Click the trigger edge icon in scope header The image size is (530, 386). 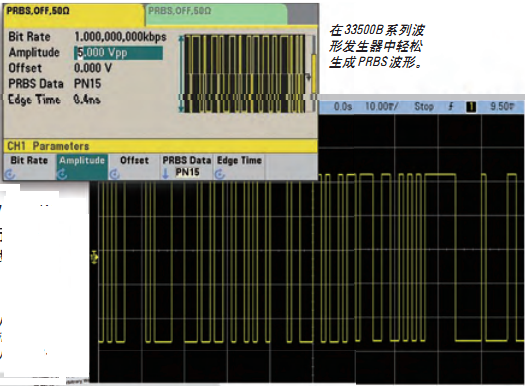pos(451,107)
